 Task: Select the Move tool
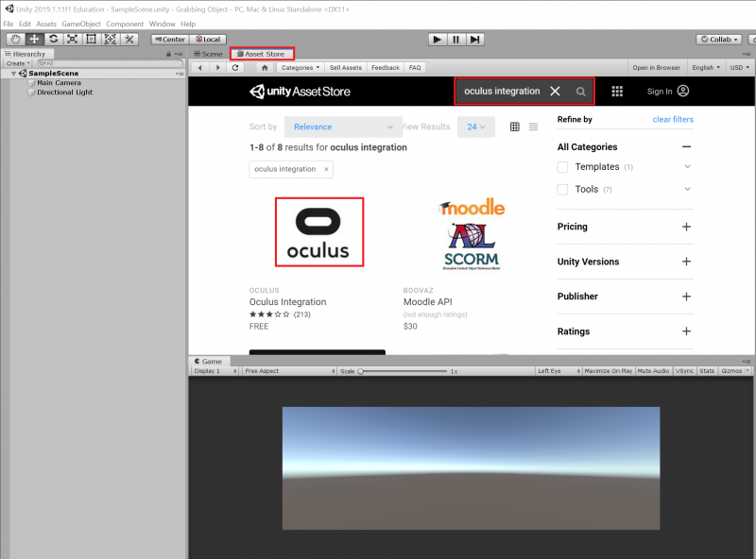pos(34,40)
